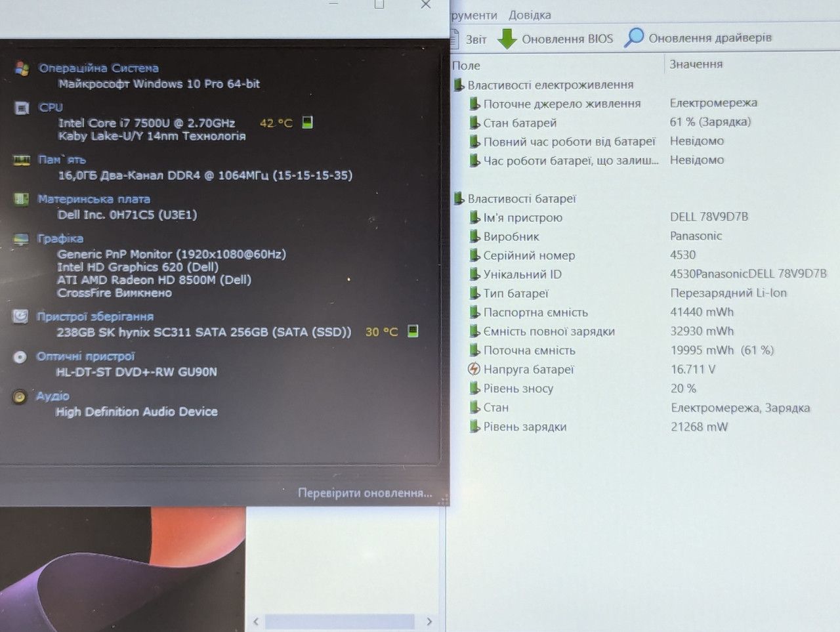Viewport: 840px width, 632px height.
Task: Click the Windows logo icon for Операційна Система
Action: (22, 68)
